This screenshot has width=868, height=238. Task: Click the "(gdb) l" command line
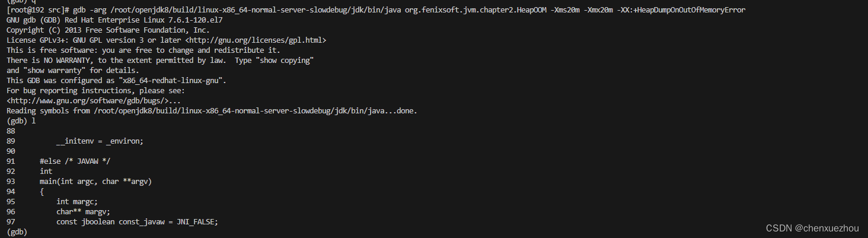pos(21,121)
